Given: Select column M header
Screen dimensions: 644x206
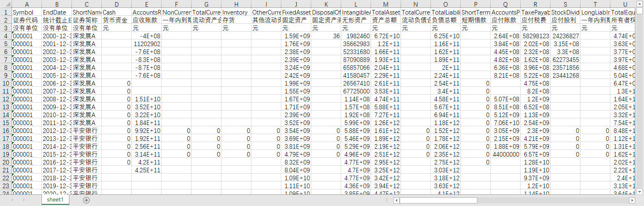Looking at the screenshot, I should [x=386, y=4].
